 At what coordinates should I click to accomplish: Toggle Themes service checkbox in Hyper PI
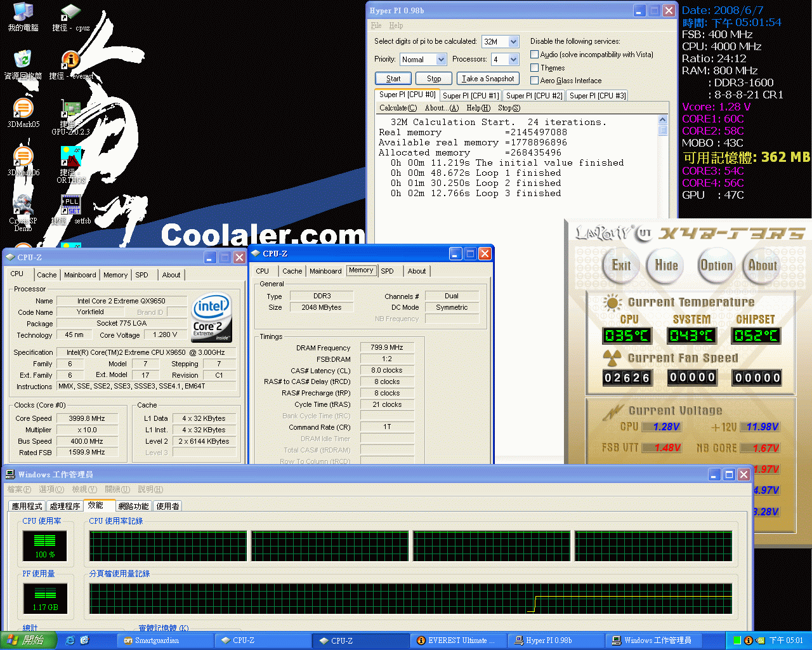535,68
